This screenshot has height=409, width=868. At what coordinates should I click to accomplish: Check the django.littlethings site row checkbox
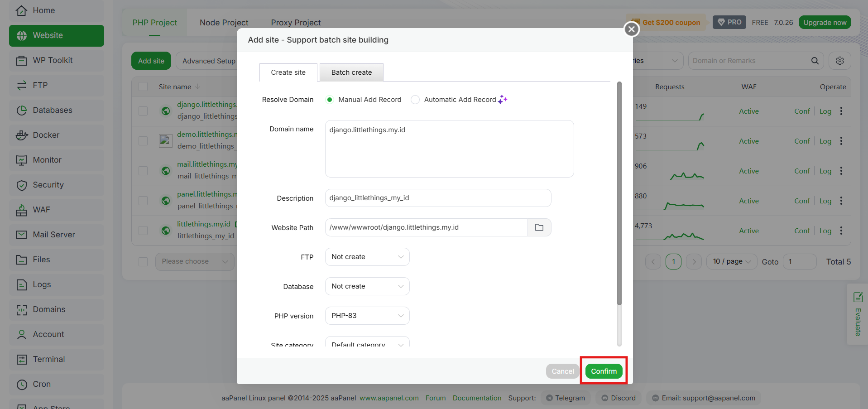143,111
